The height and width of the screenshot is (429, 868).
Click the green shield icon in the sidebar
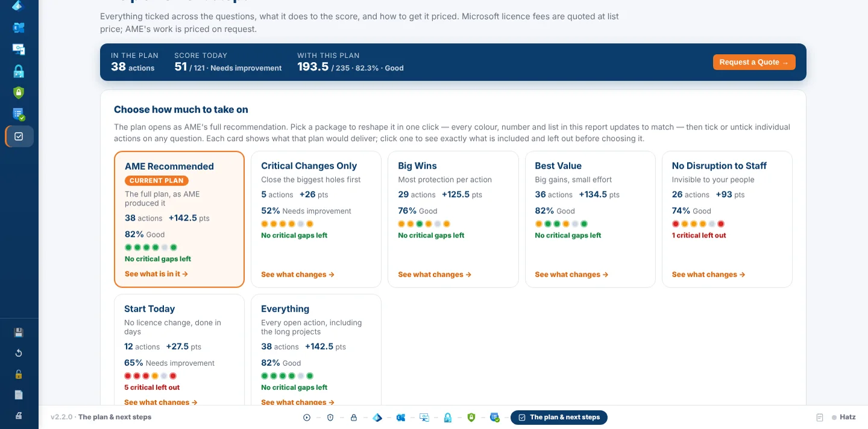coord(19,92)
